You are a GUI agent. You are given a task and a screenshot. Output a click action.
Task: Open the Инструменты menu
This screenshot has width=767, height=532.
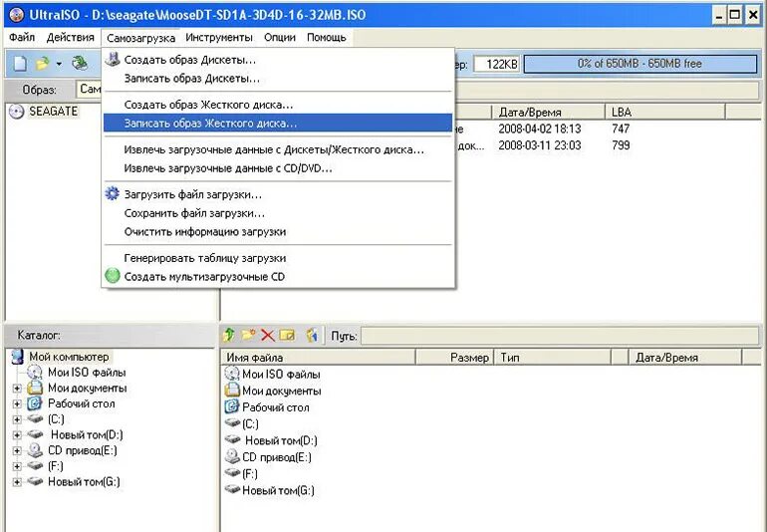click(219, 37)
